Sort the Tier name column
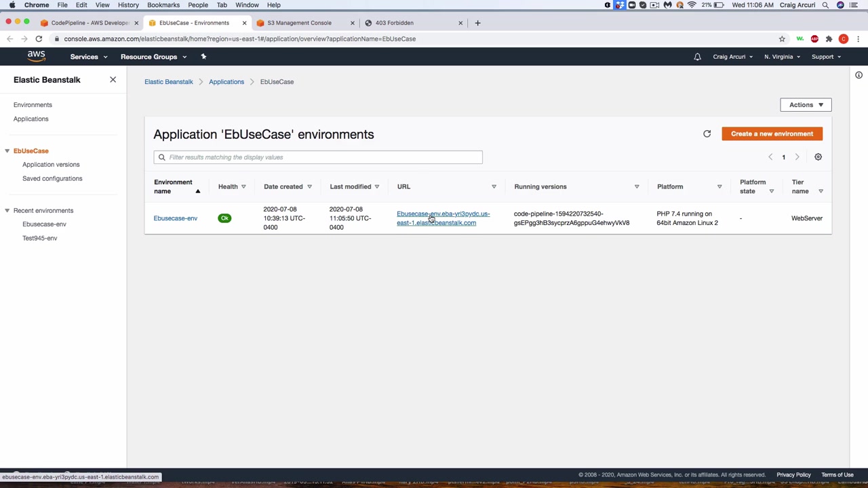 point(821,191)
